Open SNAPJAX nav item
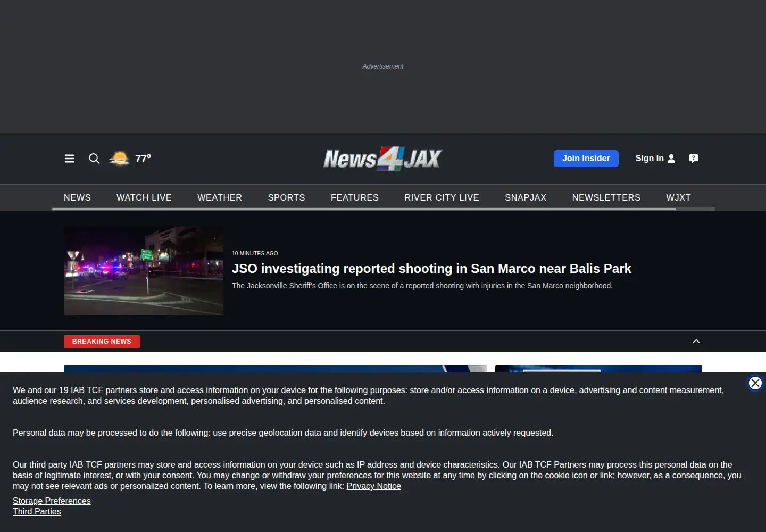Viewport: 766px width, 532px height. tap(526, 197)
